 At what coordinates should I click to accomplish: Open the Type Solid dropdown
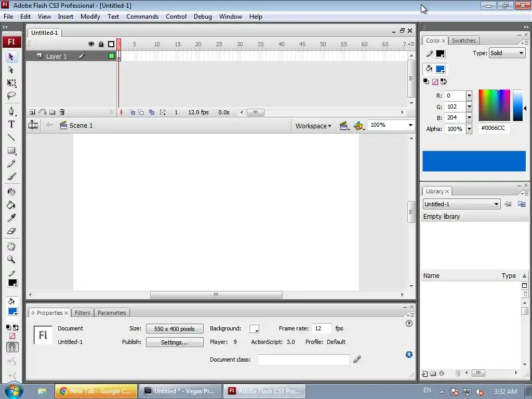point(507,53)
